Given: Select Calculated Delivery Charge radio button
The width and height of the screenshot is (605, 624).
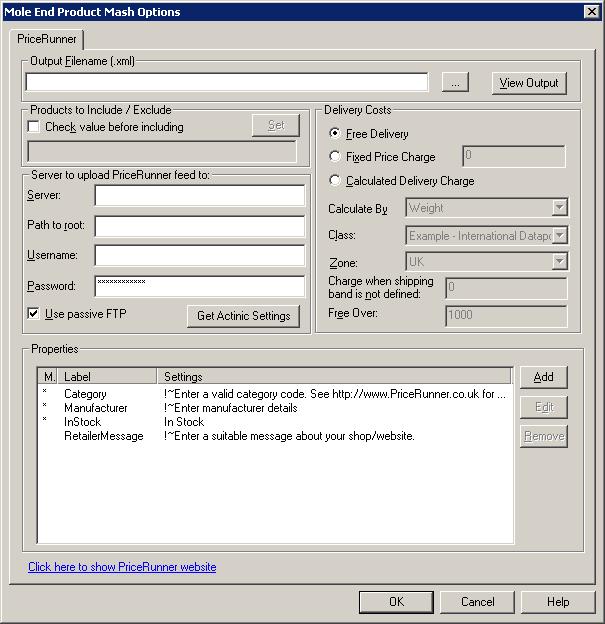Looking at the screenshot, I should coord(335,181).
